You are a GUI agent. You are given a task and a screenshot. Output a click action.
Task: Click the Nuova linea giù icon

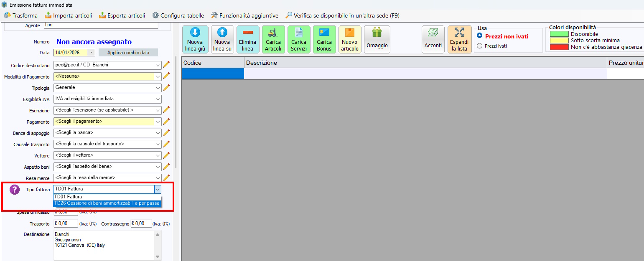pyautogui.click(x=195, y=33)
